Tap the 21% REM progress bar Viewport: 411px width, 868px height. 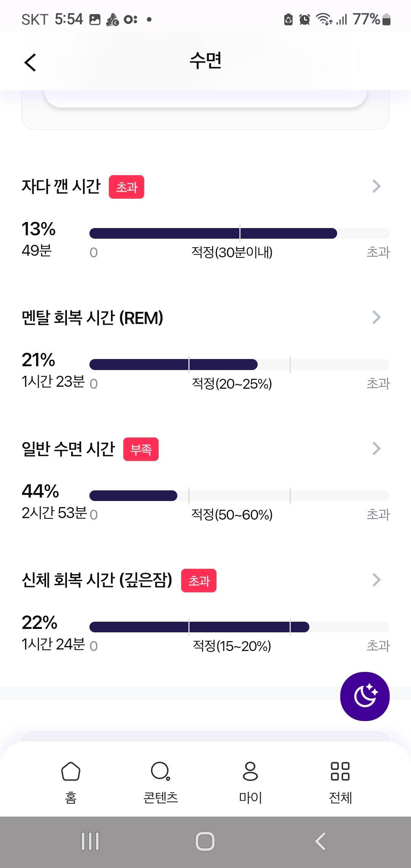coord(239,364)
